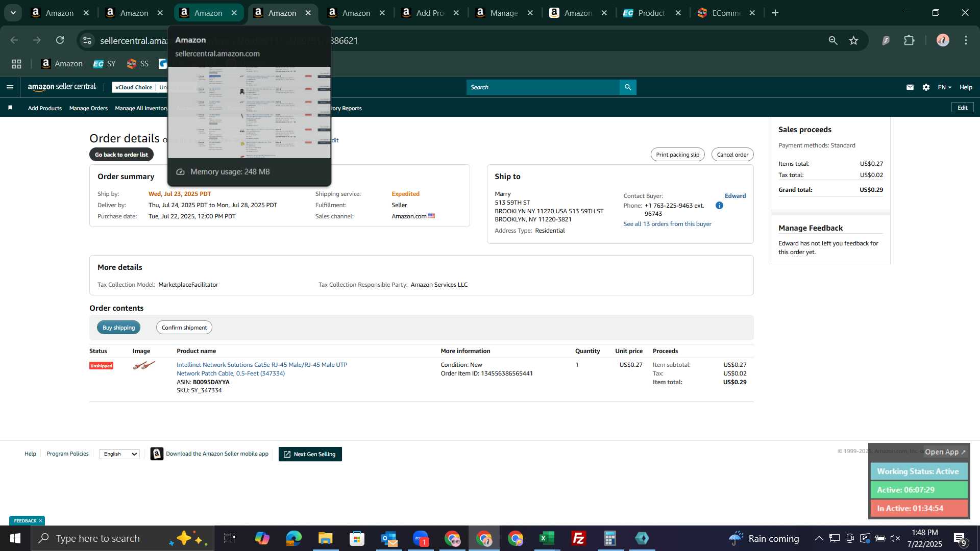Open Outlook from the taskbar
The height and width of the screenshot is (551, 980).
point(389,538)
